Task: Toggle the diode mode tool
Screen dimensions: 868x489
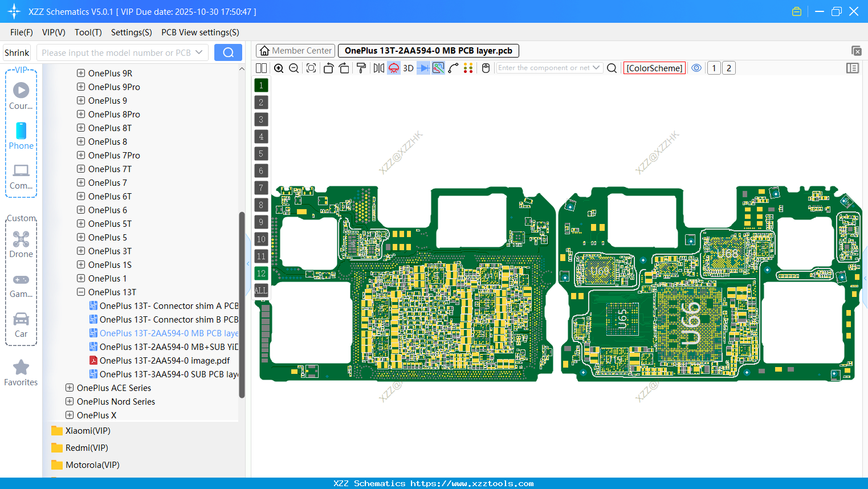Action: coord(423,68)
